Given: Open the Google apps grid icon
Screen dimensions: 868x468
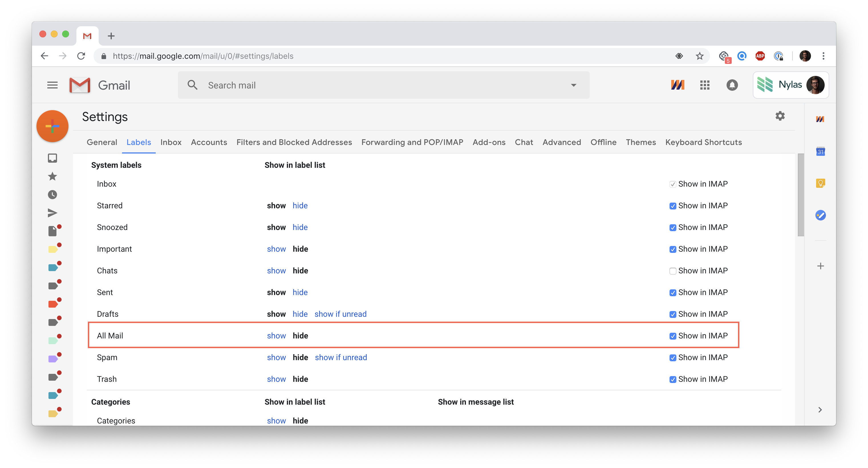Looking at the screenshot, I should point(705,85).
